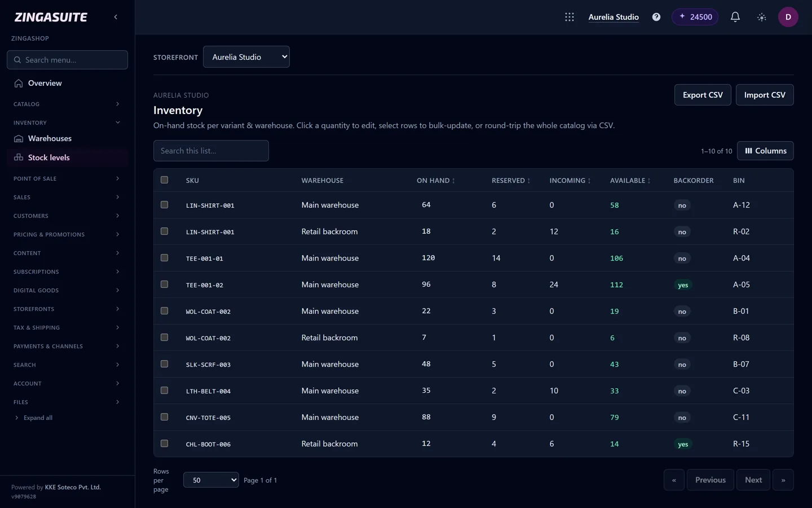Sort by Available column arrow
Viewport: 812px width, 508px height.
pyautogui.click(x=649, y=181)
